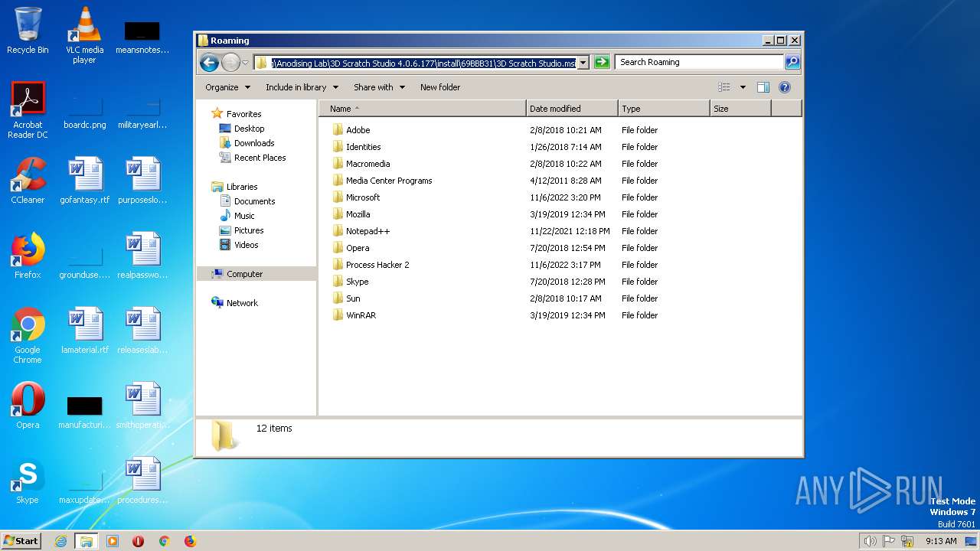The width and height of the screenshot is (980, 551).
Task: Open the Start menu button
Action: pos(21,541)
